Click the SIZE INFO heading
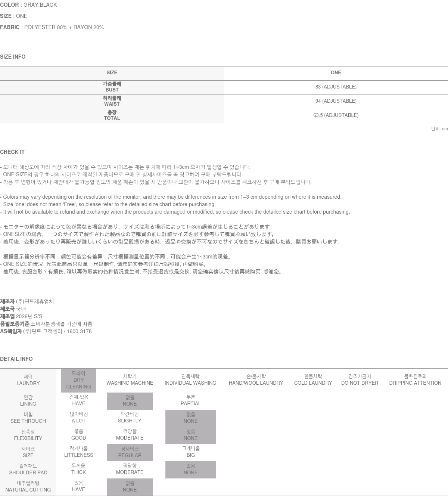The height and width of the screenshot is (496, 448). [x=13, y=57]
